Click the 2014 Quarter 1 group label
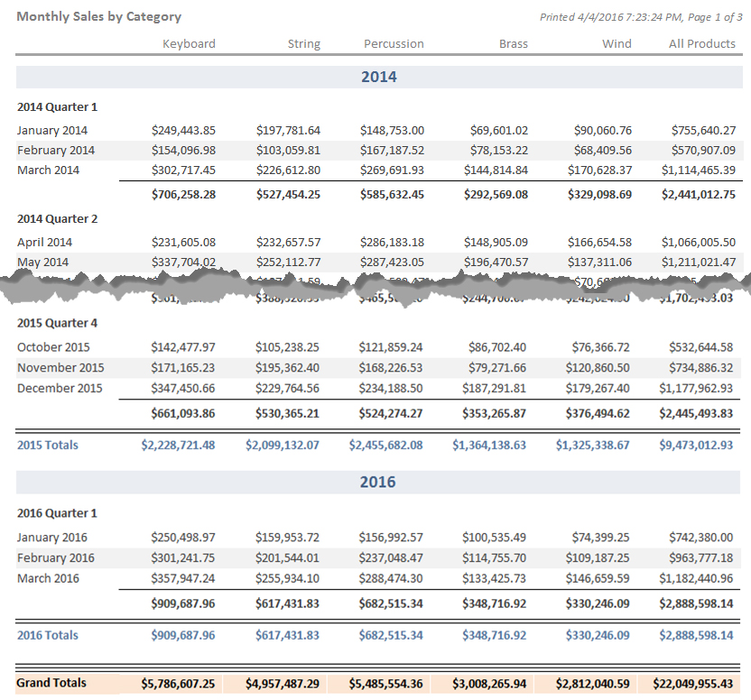The width and height of the screenshot is (751, 700). (x=57, y=106)
